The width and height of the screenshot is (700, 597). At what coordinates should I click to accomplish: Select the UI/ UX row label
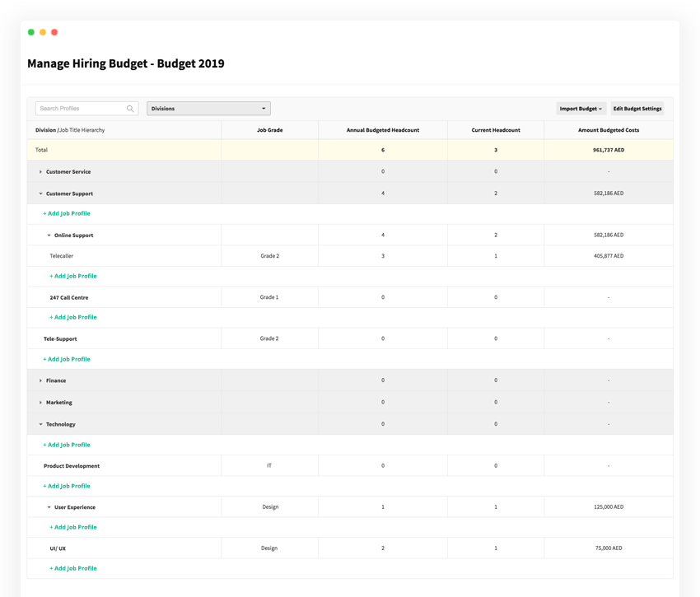click(x=58, y=548)
